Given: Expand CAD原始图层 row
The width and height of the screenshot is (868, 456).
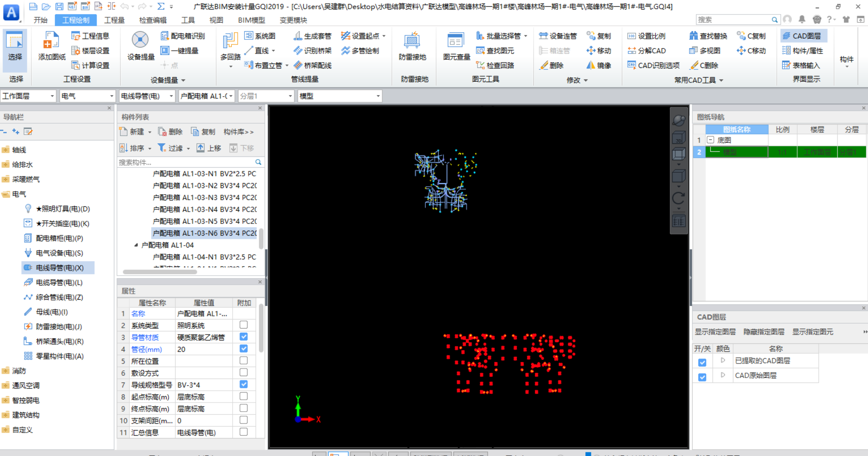Looking at the screenshot, I should tap(723, 375).
